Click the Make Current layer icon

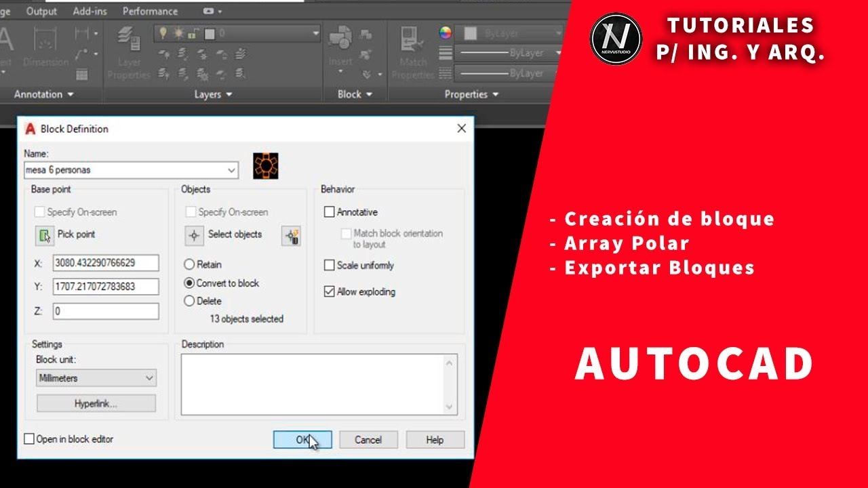pos(241,54)
